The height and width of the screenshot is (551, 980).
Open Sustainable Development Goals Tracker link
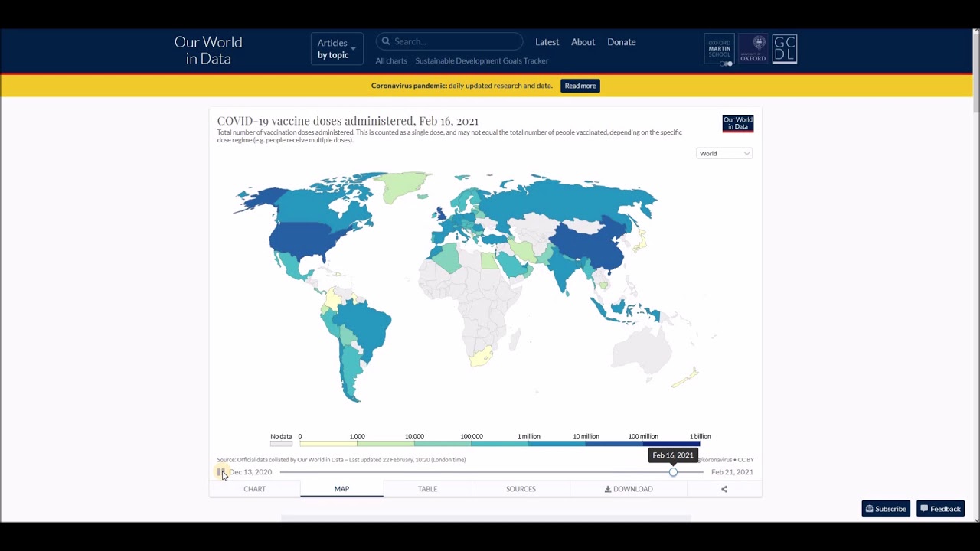click(x=482, y=61)
